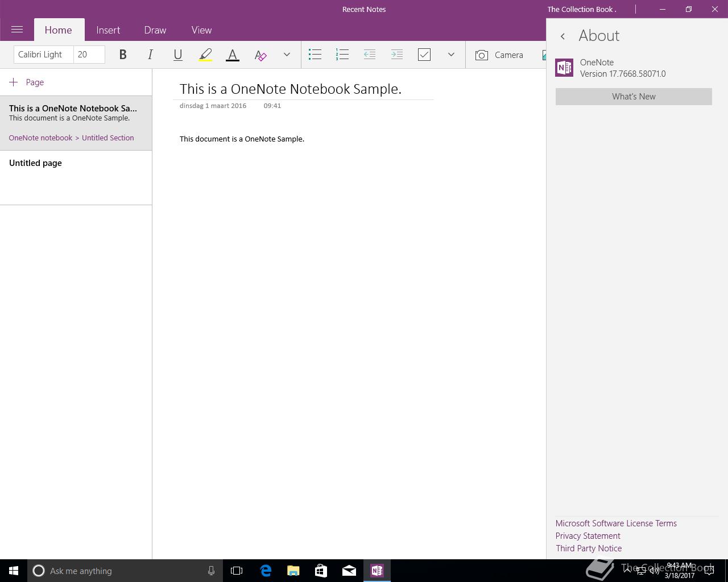The width and height of the screenshot is (728, 582).
Task: Go back from the About panel
Action: [x=562, y=36]
